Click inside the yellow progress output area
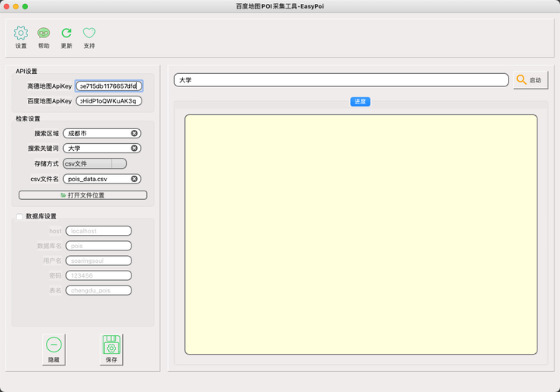The width and height of the screenshot is (560, 392). tap(361, 235)
